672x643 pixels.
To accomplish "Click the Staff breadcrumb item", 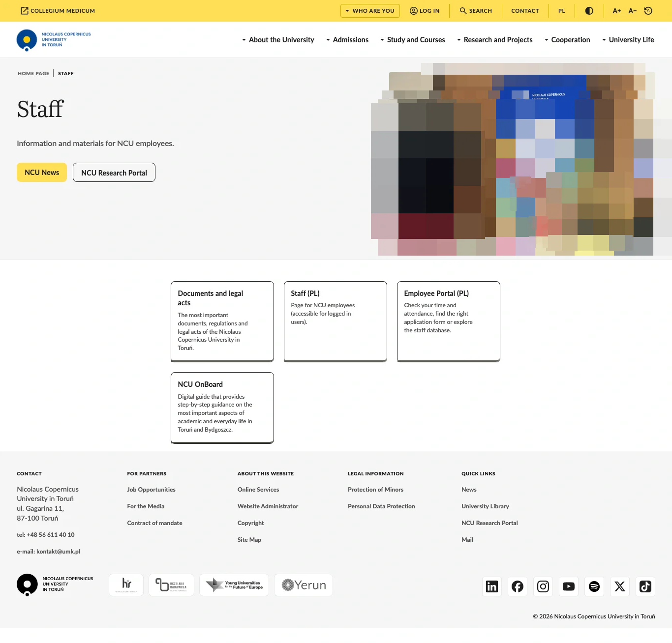I will pos(66,73).
